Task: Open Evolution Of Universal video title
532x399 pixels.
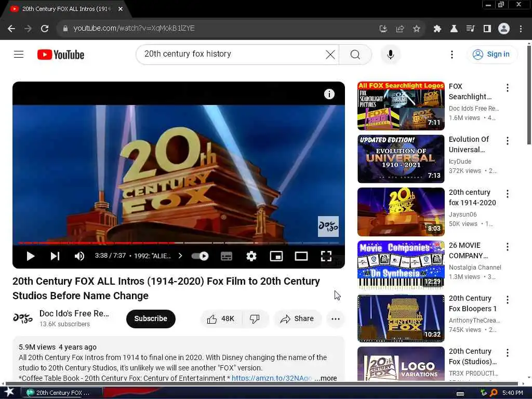Action: point(469,144)
